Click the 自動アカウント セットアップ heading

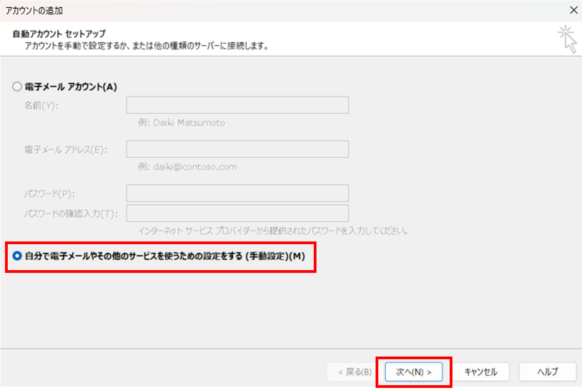59,34
